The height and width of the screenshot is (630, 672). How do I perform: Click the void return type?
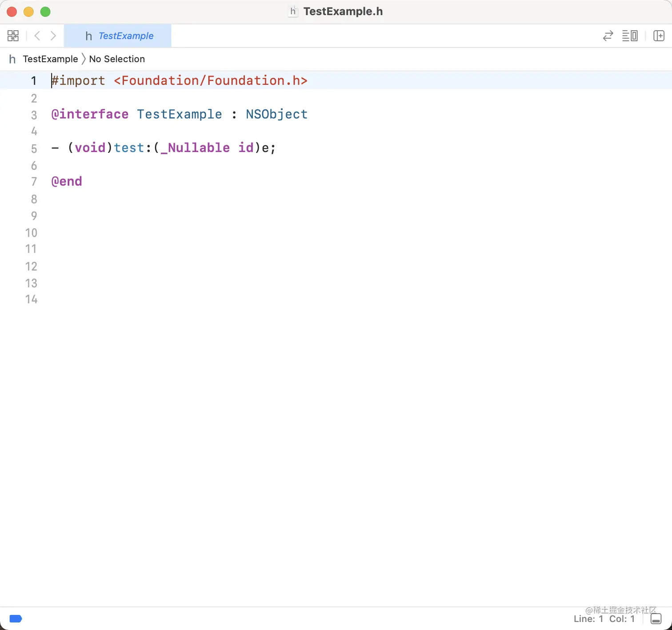tap(90, 148)
